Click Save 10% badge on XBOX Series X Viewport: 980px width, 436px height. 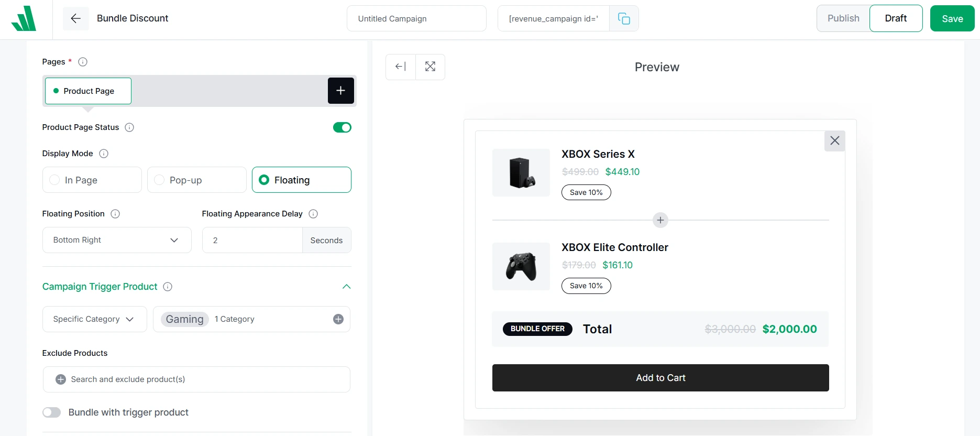[x=586, y=192]
